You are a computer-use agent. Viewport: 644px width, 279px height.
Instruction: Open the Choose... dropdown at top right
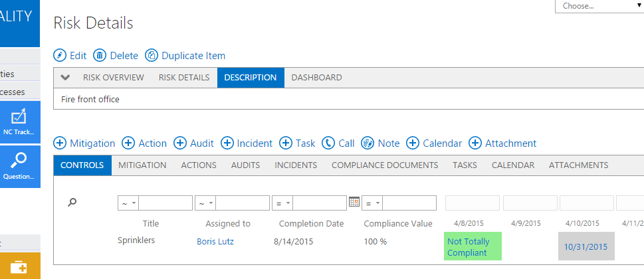point(599,6)
